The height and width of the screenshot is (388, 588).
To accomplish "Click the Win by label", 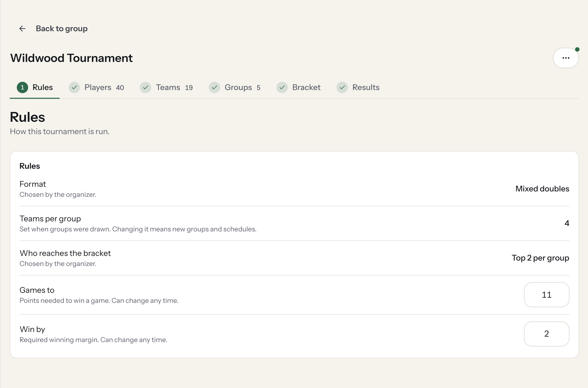I will click(33, 329).
